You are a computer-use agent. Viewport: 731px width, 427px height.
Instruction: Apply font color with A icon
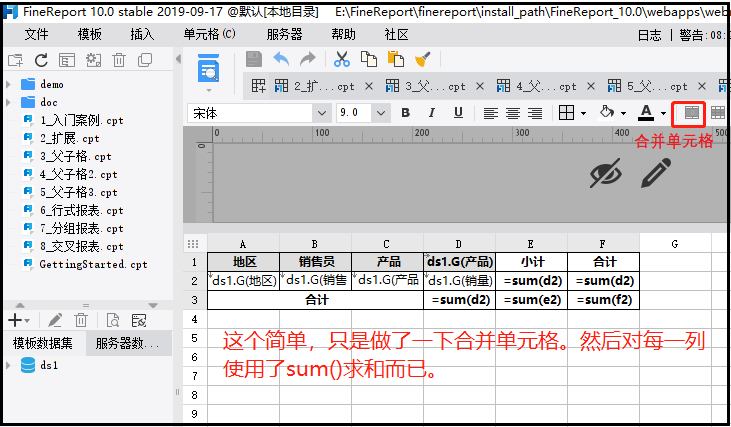pos(646,113)
